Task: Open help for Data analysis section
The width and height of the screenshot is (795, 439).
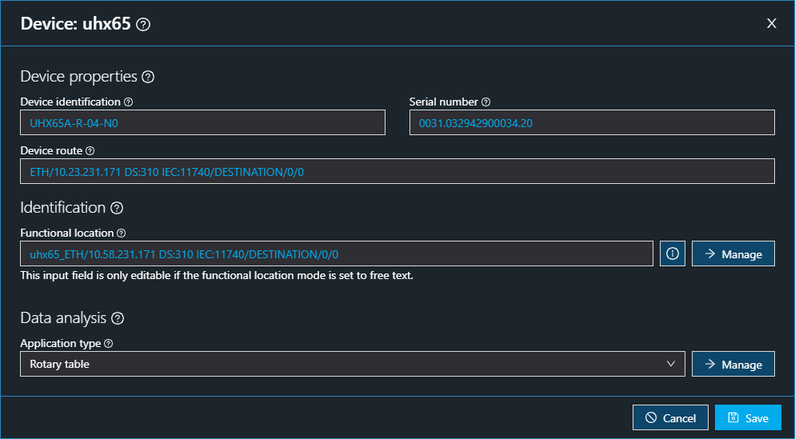Action: pos(117,319)
